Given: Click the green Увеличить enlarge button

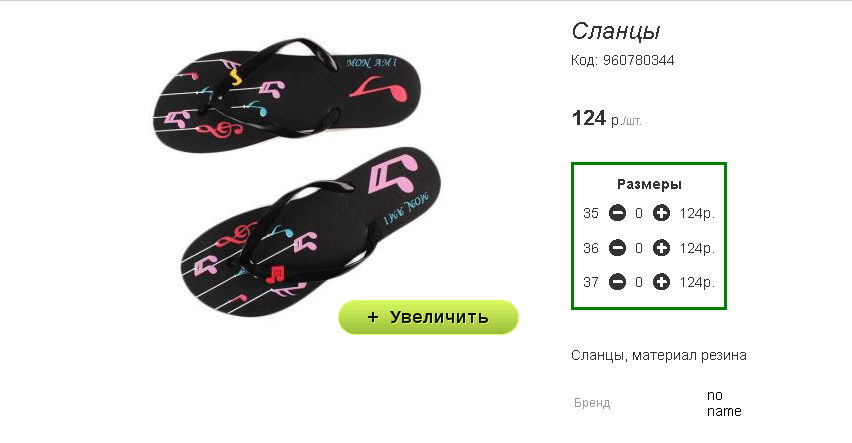Looking at the screenshot, I should pyautogui.click(x=428, y=317).
